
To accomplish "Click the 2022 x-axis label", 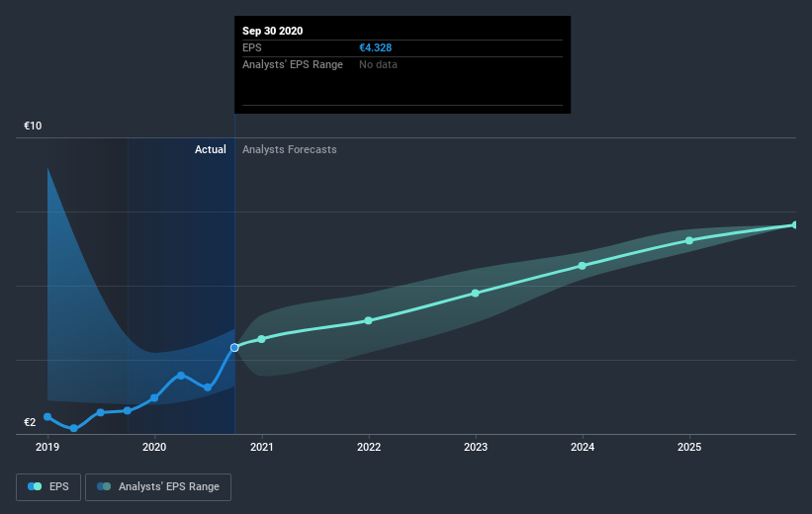I will click(x=369, y=447).
